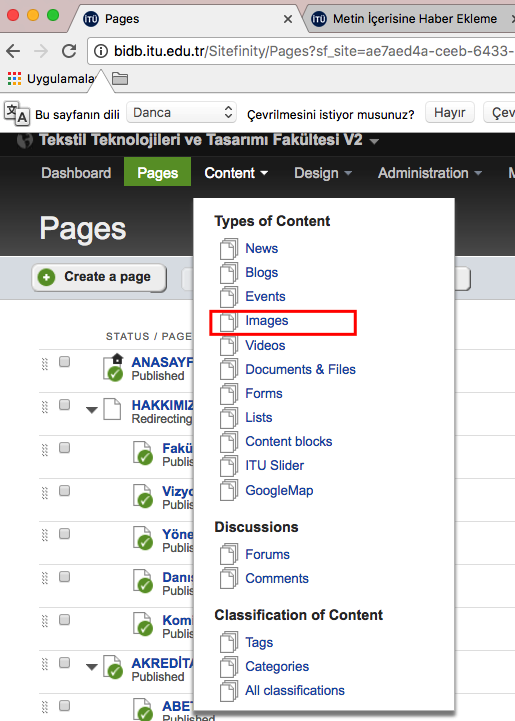Switch to the Pages browser tab
This screenshot has height=721, width=515.
186,19
